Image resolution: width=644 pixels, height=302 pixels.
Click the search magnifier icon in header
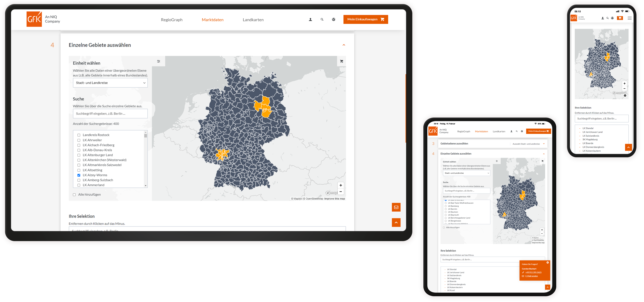tap(322, 19)
